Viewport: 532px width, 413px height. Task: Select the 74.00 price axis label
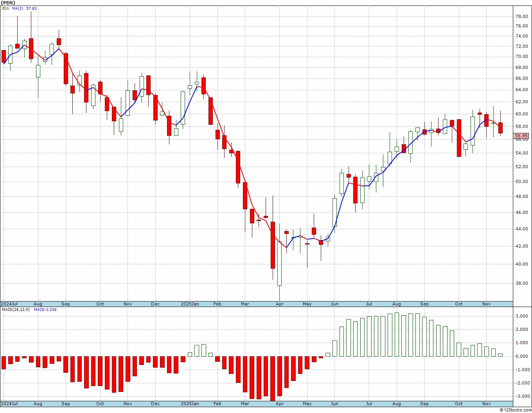522,36
